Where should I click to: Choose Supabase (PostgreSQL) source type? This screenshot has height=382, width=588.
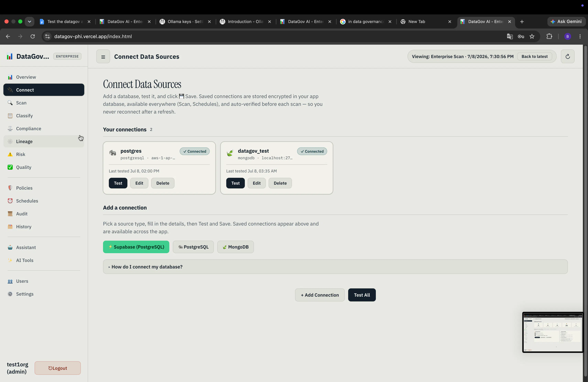click(136, 247)
